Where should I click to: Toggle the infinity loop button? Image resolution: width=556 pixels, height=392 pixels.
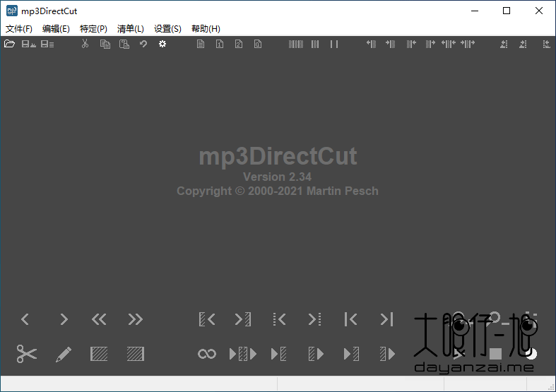pos(207,354)
